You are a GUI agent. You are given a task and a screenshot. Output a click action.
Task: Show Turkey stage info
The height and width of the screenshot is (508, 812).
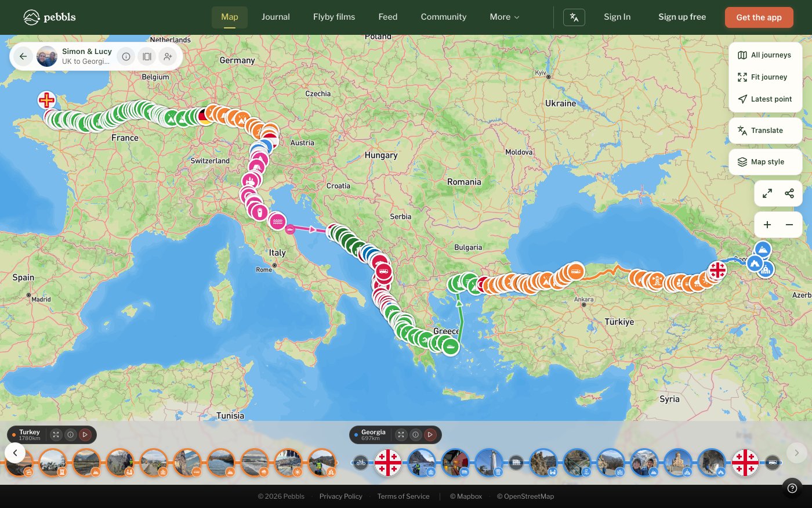point(71,434)
